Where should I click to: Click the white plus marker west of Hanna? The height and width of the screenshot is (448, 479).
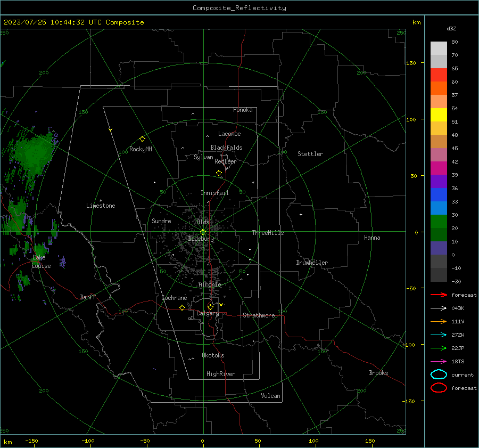tap(301, 214)
